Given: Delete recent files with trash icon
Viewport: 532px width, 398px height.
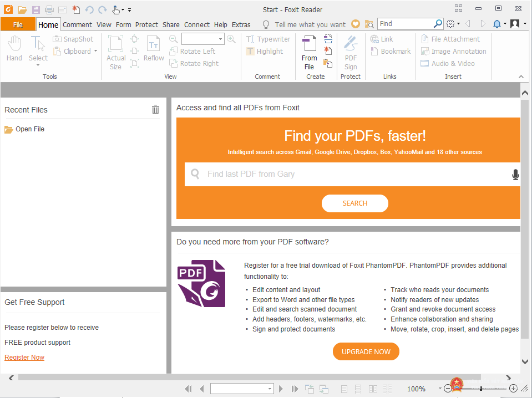Looking at the screenshot, I should 155,109.
